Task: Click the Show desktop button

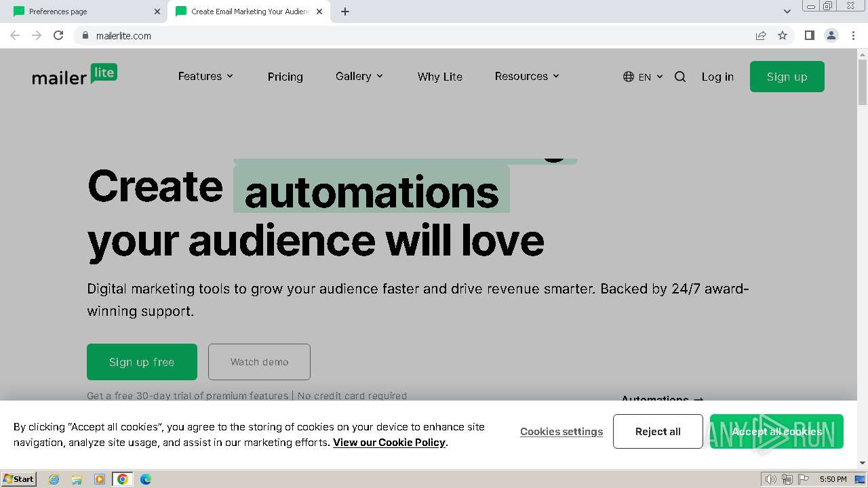Action: [861, 479]
